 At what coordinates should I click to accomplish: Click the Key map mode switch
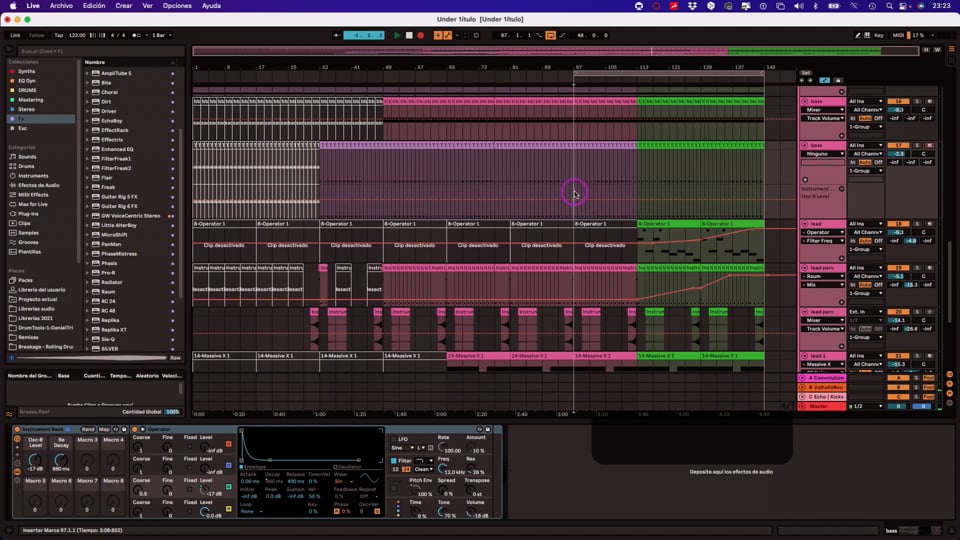point(879,36)
